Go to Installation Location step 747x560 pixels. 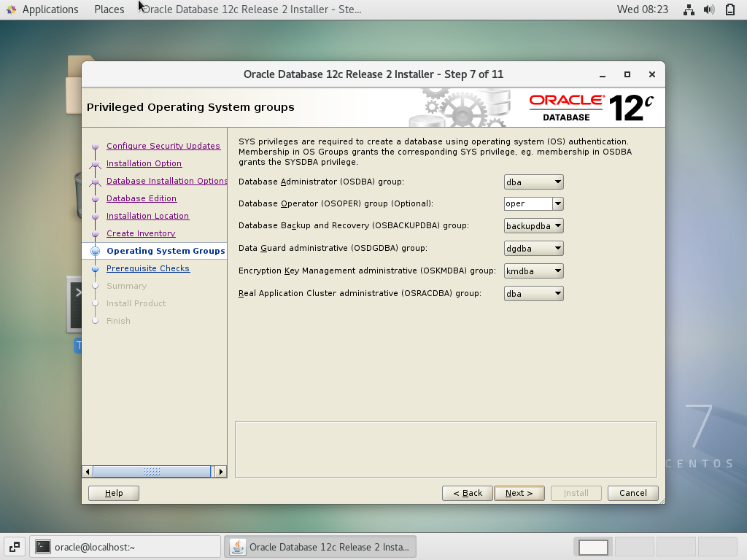(x=147, y=216)
